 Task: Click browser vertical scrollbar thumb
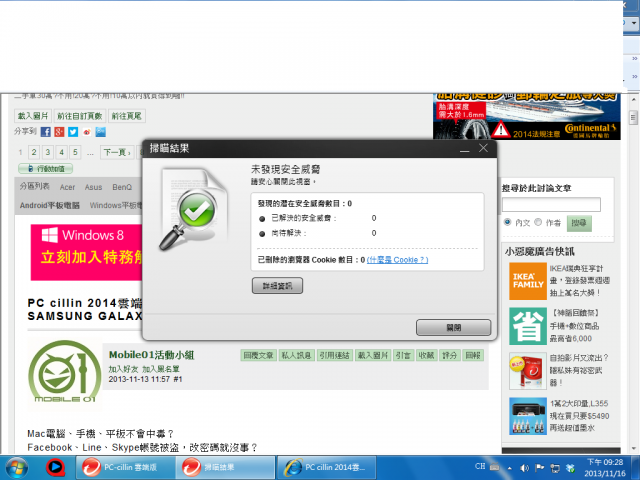tap(633, 118)
